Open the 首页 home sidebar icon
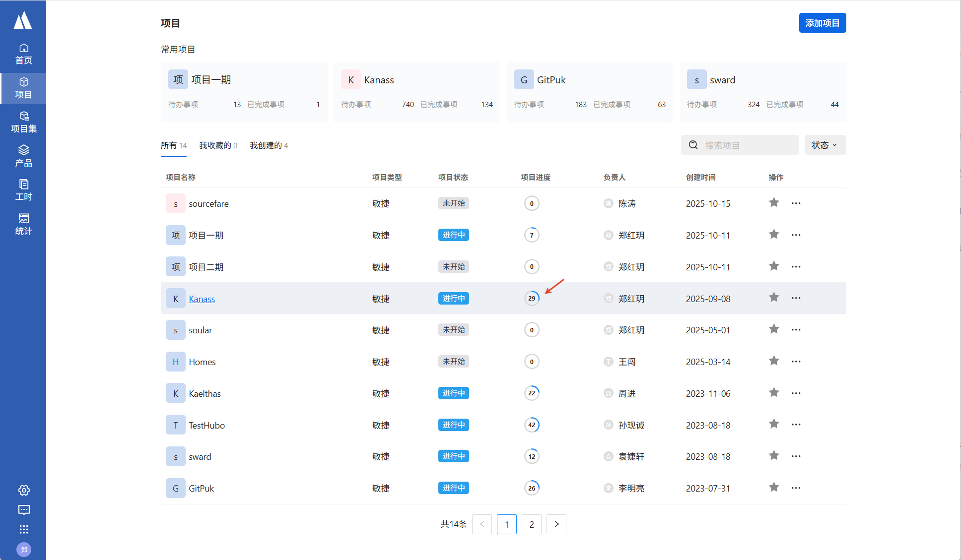Viewport: 961px width, 560px height. point(23,54)
